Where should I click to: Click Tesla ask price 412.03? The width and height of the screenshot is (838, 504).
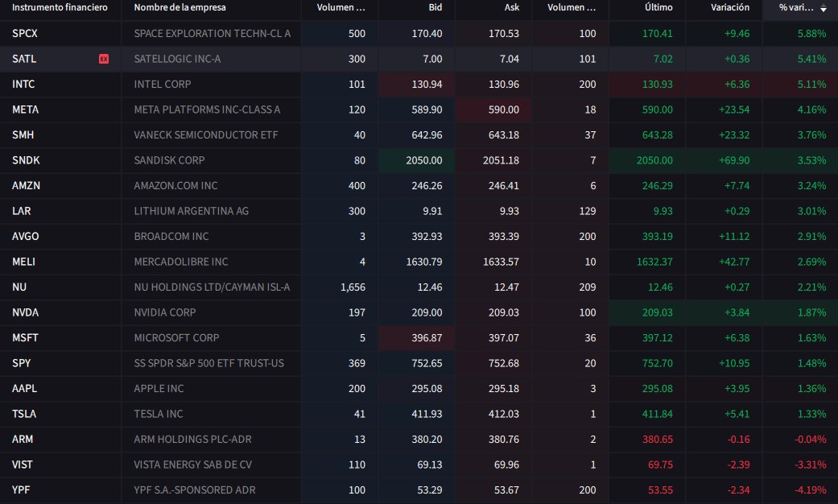(x=503, y=414)
